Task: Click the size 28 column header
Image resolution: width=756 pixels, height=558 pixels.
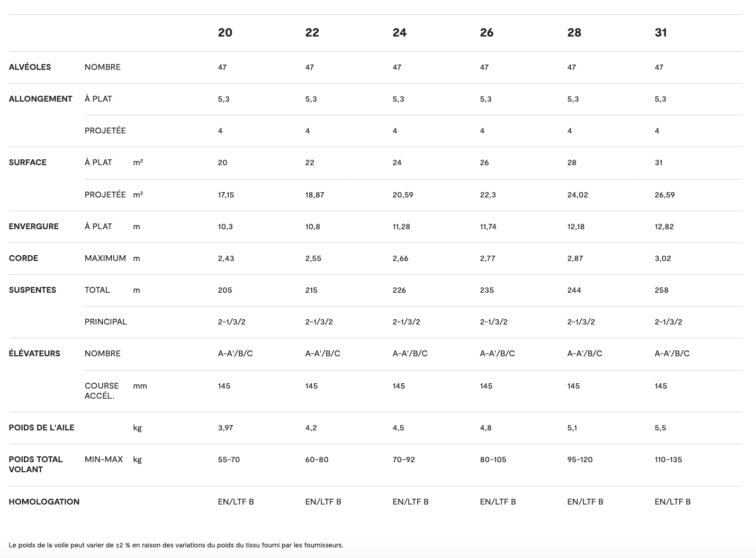Action: coord(574,33)
